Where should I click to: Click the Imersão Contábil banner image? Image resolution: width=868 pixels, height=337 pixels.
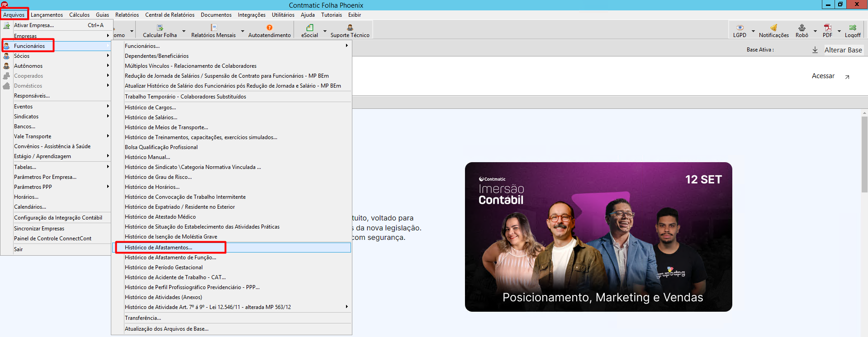click(x=598, y=237)
